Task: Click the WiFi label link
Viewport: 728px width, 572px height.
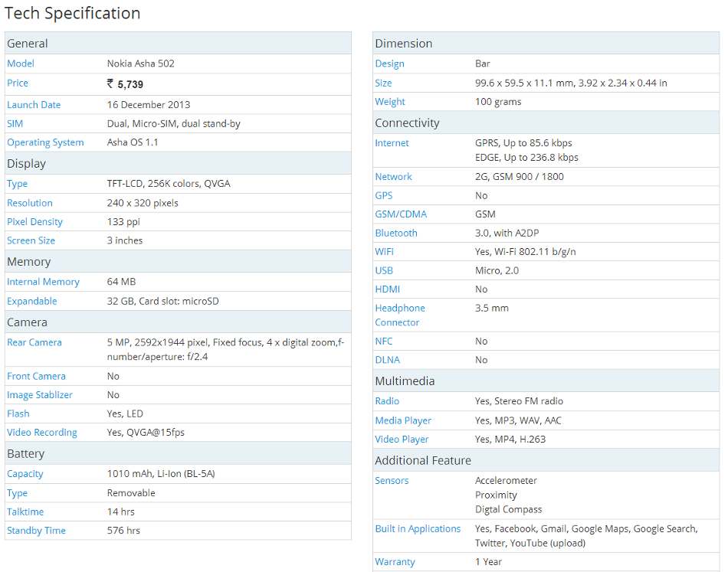Action: [x=385, y=252]
